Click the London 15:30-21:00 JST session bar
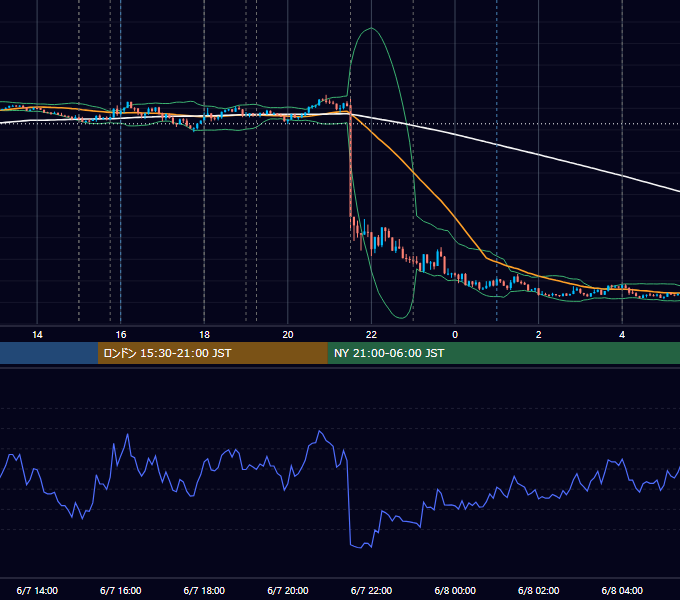This screenshot has width=680, height=600. pyautogui.click(x=212, y=353)
